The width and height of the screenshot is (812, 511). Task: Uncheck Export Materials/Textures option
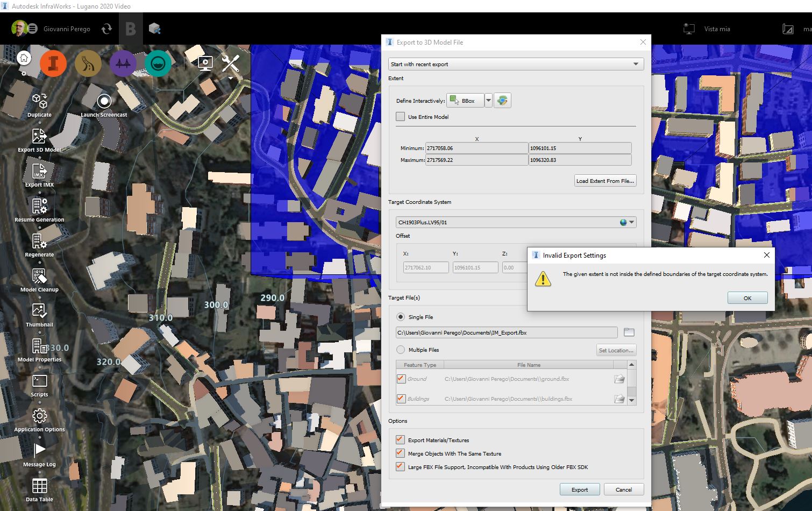pos(400,439)
